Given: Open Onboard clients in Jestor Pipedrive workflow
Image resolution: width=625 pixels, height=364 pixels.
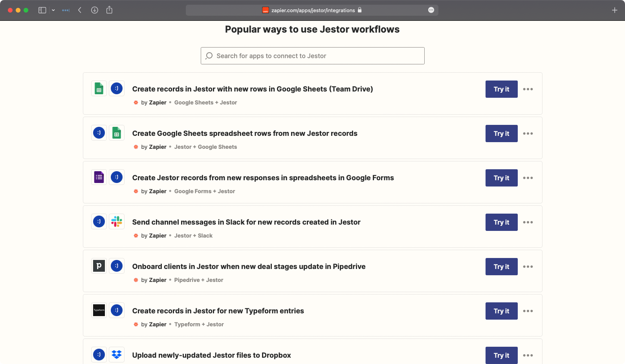Looking at the screenshot, I should pos(249,267).
